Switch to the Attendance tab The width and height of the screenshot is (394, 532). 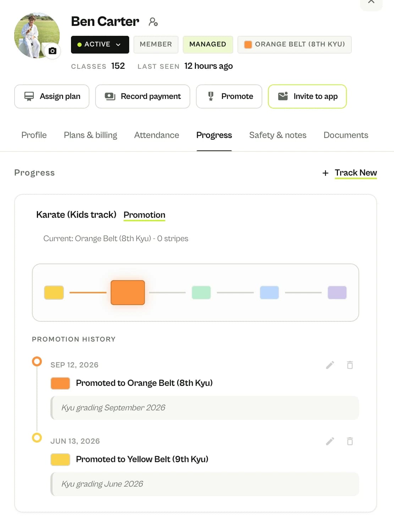157,135
